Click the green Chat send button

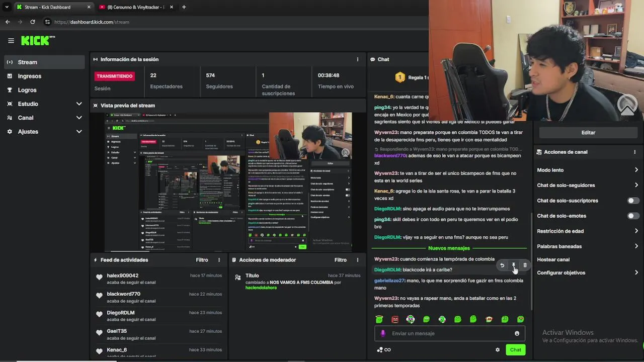click(515, 350)
